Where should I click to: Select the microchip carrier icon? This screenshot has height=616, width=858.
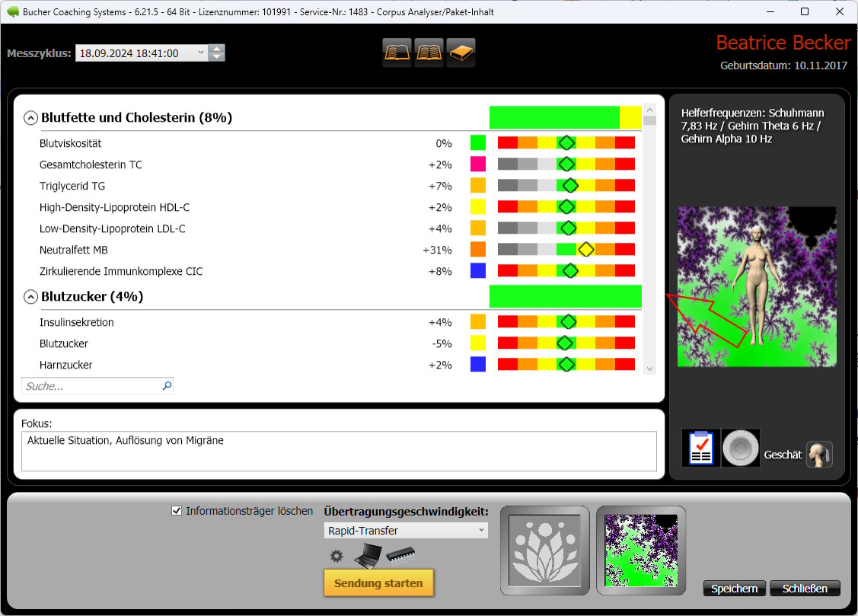pos(400,555)
